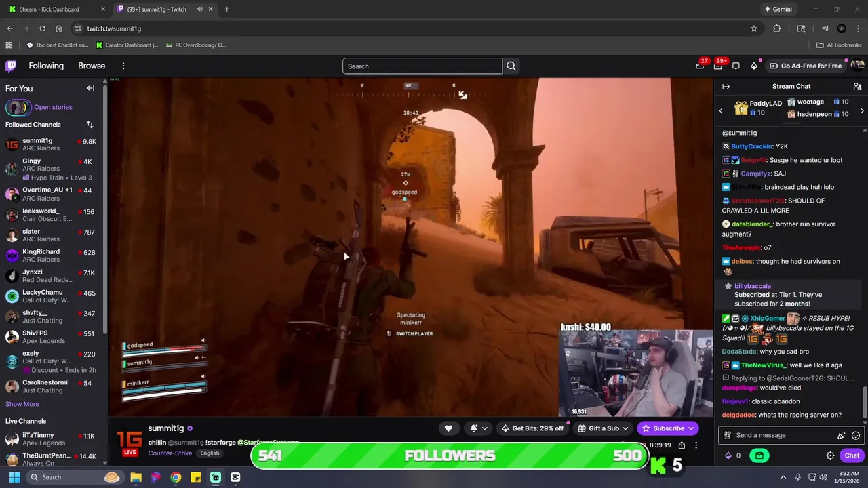Go to previous gift leaderboard page arrow
868x488 pixels.
tap(721, 110)
